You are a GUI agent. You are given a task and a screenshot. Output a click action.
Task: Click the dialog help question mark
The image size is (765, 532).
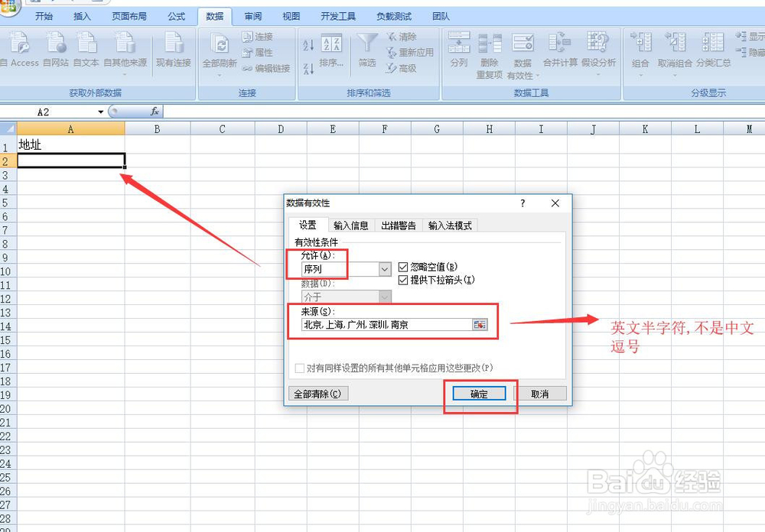tap(522, 203)
